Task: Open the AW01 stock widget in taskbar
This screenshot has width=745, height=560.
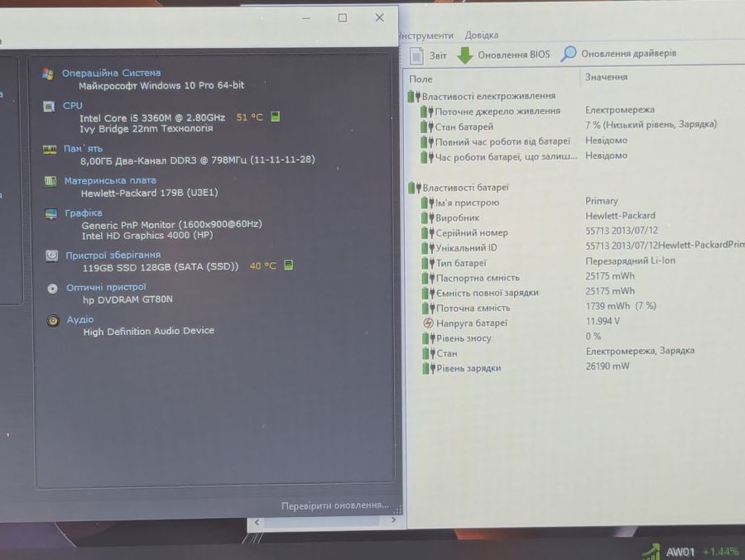Action: coord(692,552)
